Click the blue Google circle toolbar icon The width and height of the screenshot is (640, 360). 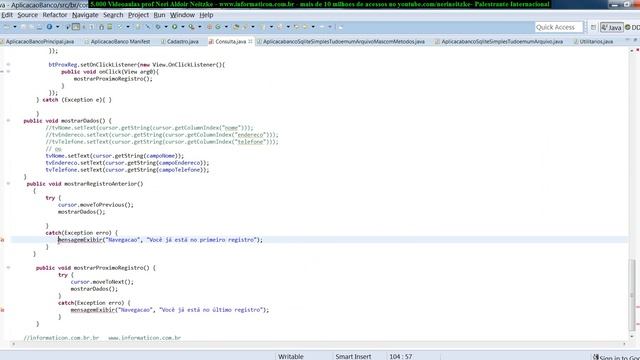(49, 27)
